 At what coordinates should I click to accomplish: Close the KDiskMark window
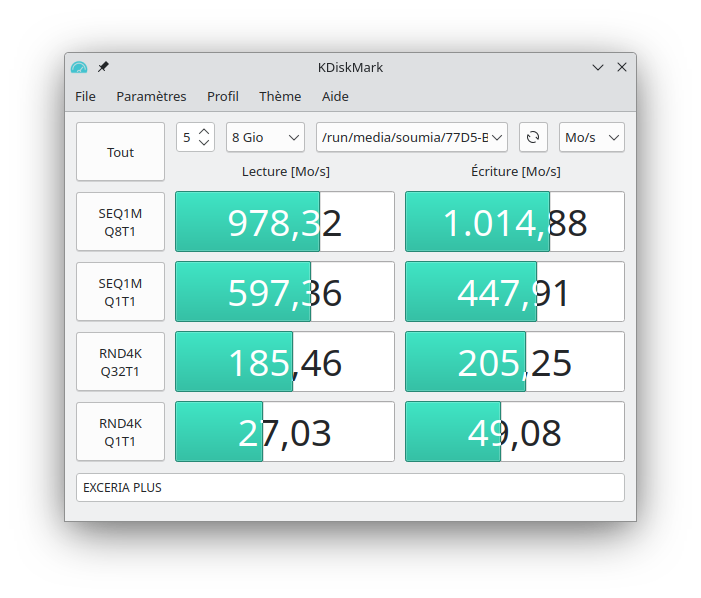click(622, 67)
